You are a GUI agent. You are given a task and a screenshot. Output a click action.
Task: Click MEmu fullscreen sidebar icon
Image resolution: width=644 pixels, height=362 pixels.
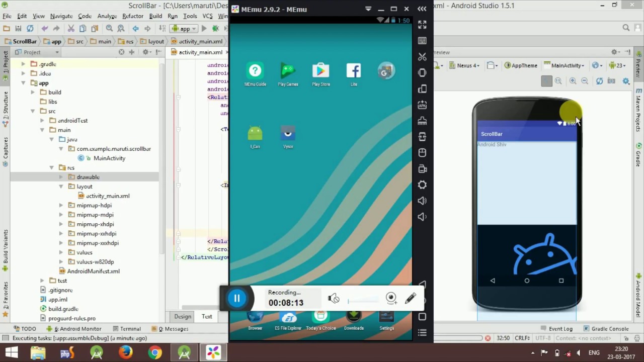click(x=422, y=24)
